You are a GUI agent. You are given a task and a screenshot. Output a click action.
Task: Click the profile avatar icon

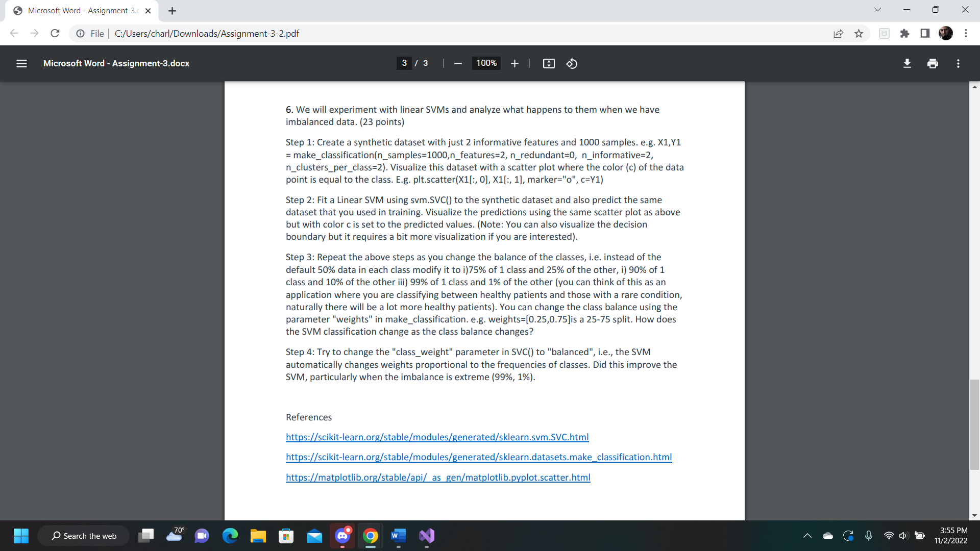click(x=946, y=34)
